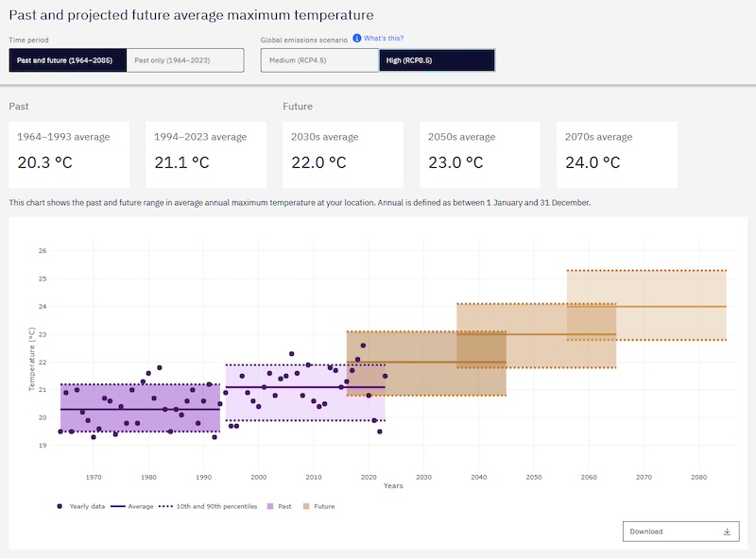Click the download arrow icon
Image resolution: width=756 pixels, height=558 pixels.
tap(727, 532)
